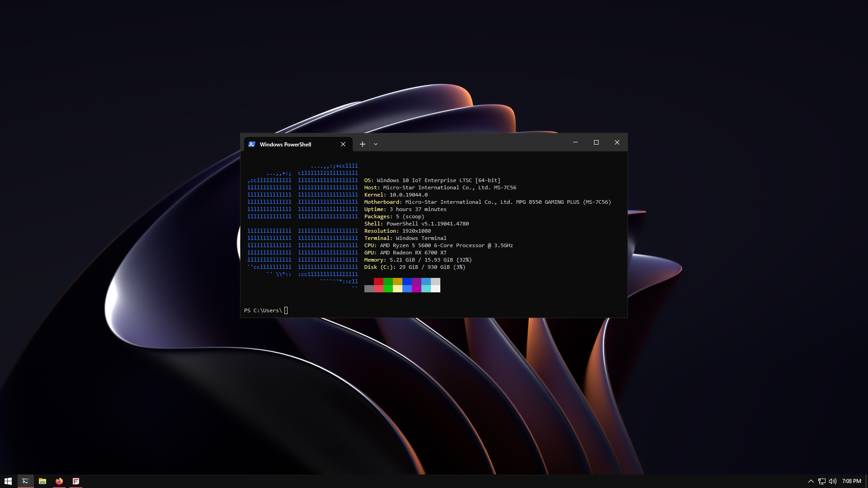Click the Show Desktop strip at the taskbar edge
Viewport: 868px width, 488px height.
[x=867, y=481]
